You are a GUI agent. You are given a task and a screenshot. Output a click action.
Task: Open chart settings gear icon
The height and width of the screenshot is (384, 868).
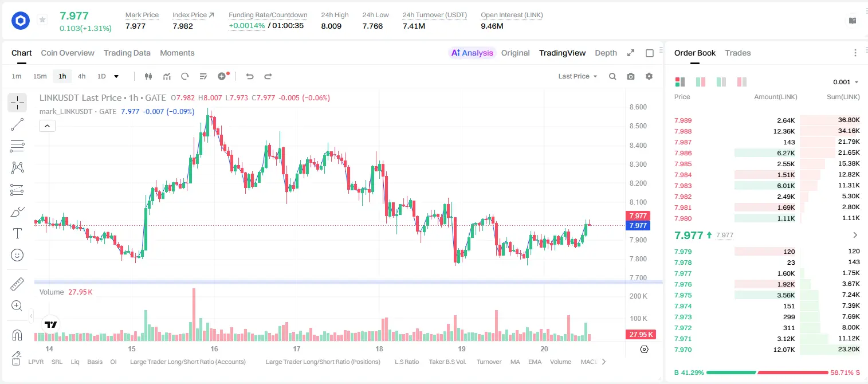(649, 76)
